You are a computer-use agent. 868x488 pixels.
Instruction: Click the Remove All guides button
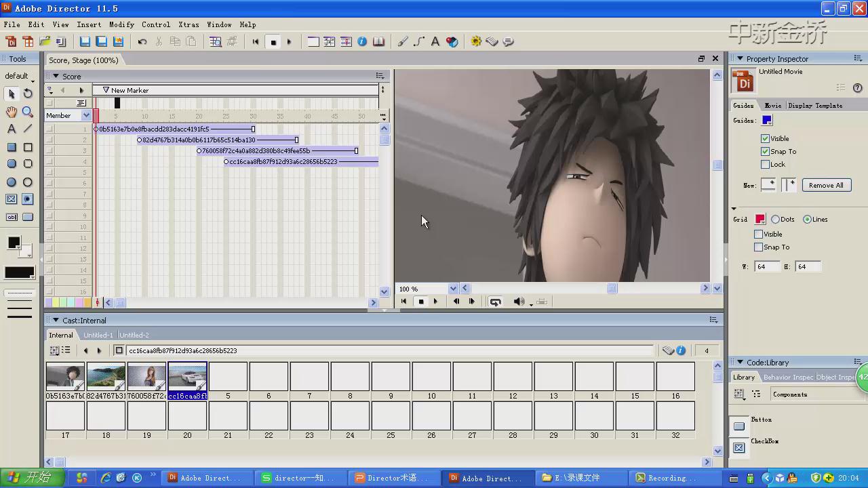(x=826, y=185)
